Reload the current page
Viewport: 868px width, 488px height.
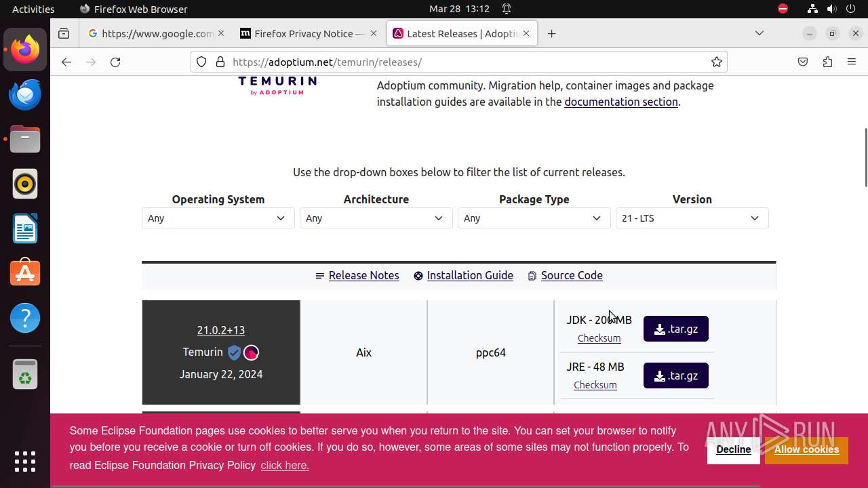(x=115, y=62)
